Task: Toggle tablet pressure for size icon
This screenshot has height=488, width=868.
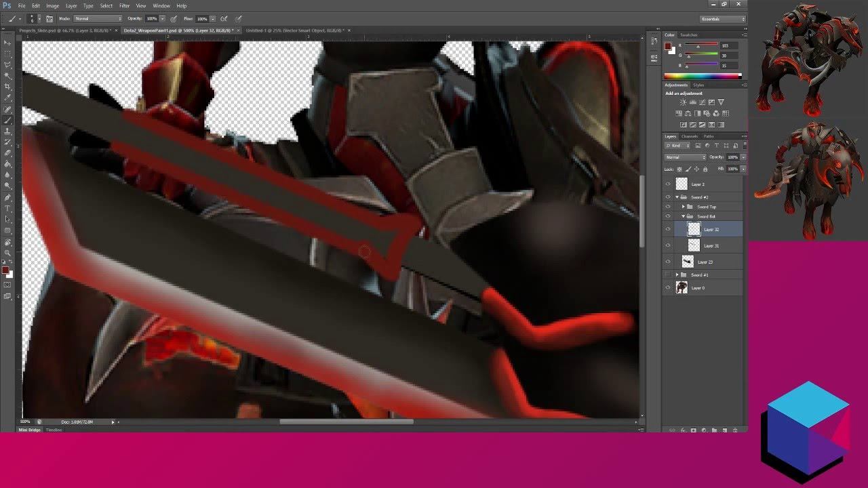Action: pos(239,19)
